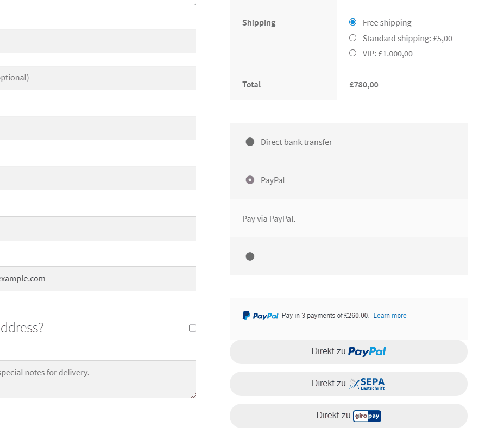Click the giropay logo in its button
Screen dimensions: 504x440
click(367, 416)
